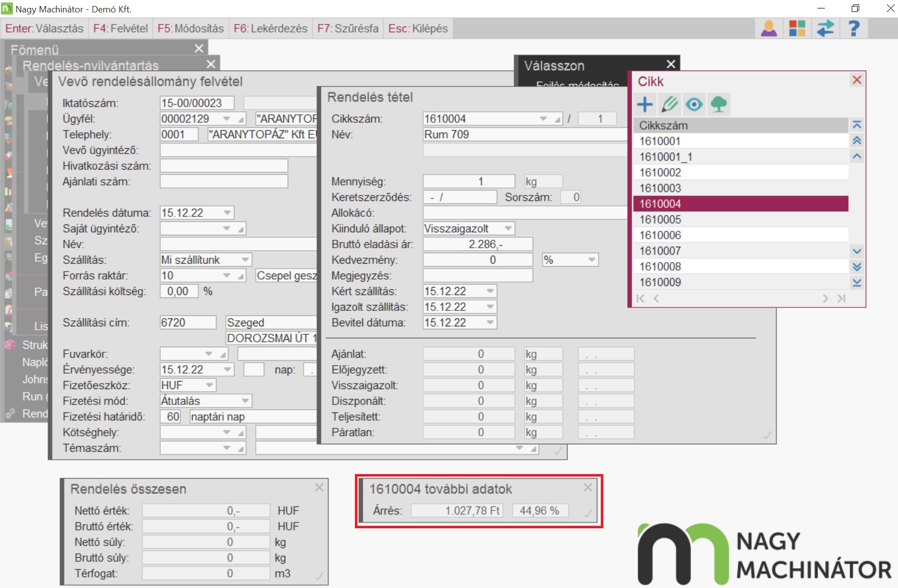Click the Cikkszám column header

tap(741, 125)
